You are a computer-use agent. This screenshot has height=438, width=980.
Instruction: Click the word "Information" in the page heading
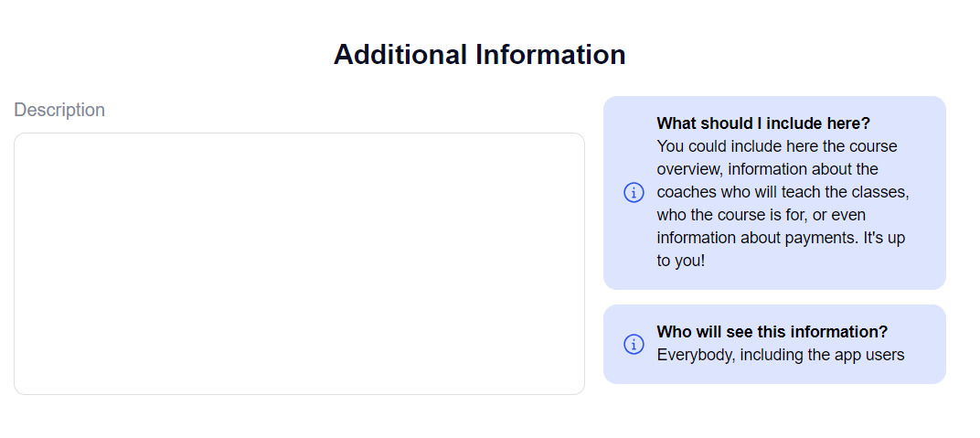pos(550,55)
